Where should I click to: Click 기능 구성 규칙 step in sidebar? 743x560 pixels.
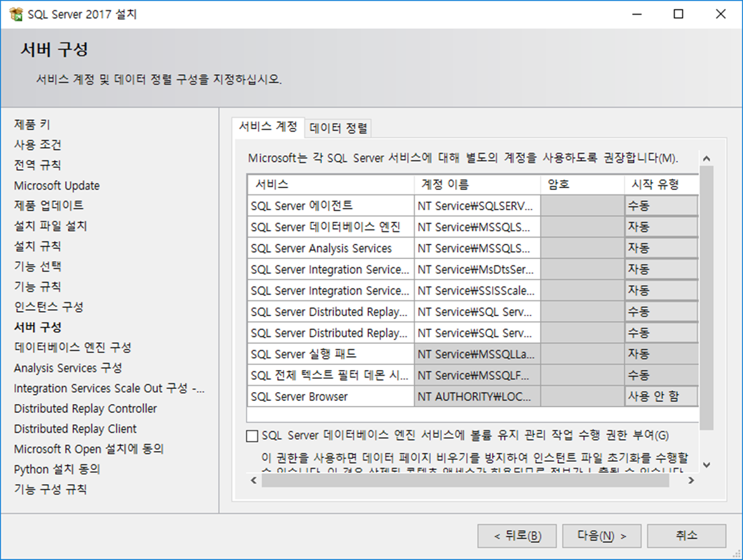tap(50, 490)
